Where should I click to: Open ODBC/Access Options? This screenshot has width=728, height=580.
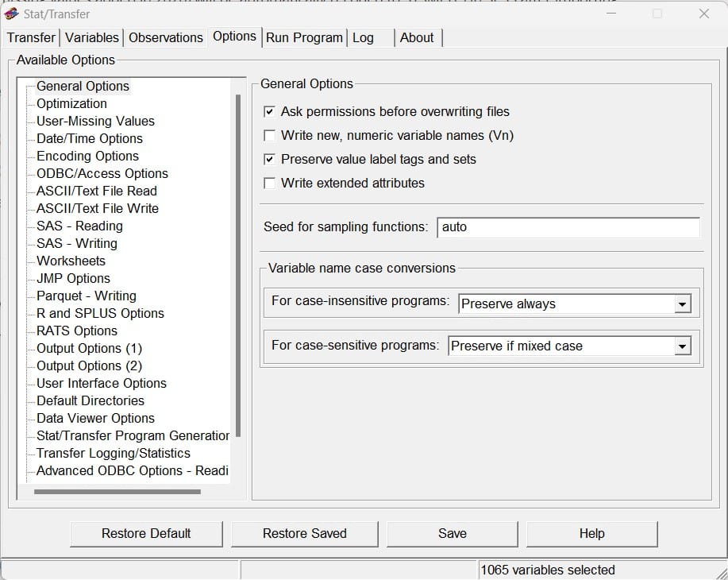pos(102,174)
